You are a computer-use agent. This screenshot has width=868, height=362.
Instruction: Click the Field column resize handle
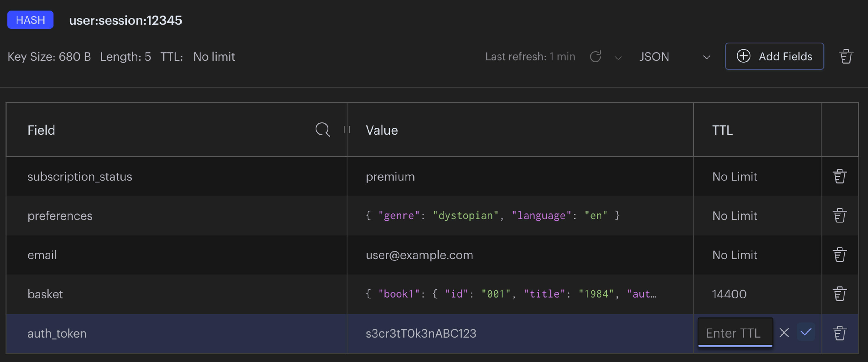coord(347,130)
